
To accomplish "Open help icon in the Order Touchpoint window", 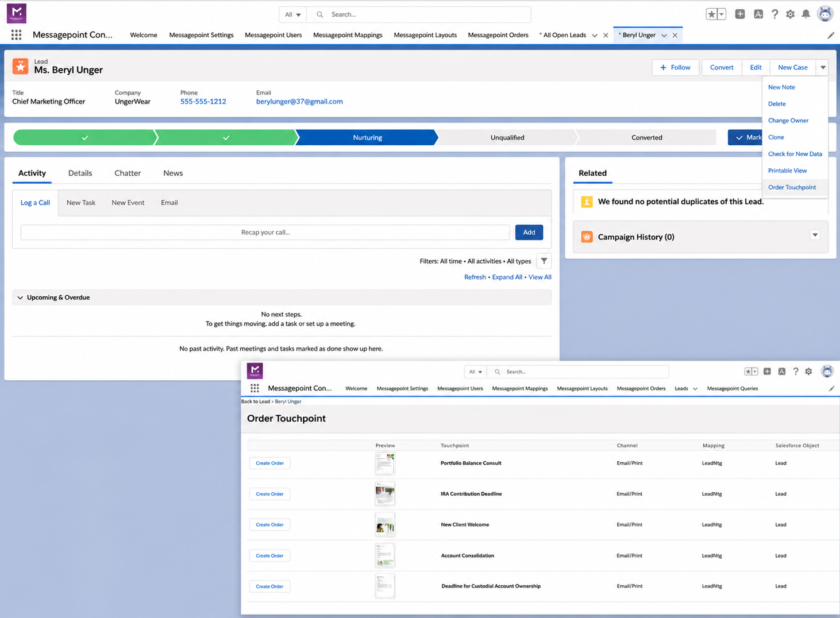I will (796, 372).
